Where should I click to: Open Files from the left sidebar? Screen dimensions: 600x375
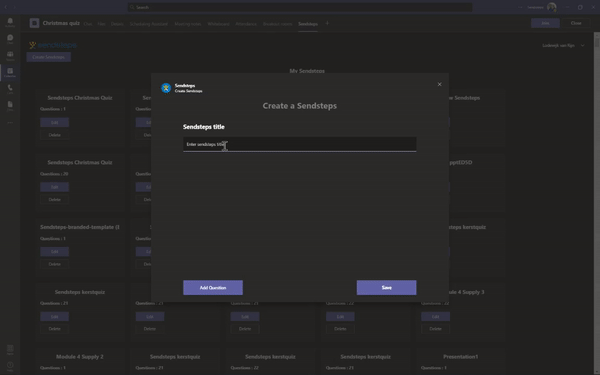click(10, 106)
